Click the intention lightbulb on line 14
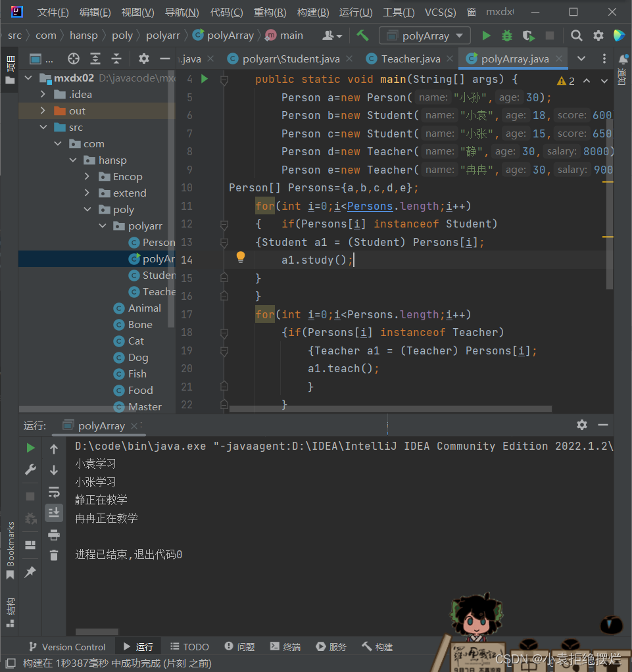This screenshot has height=672, width=632. click(241, 257)
